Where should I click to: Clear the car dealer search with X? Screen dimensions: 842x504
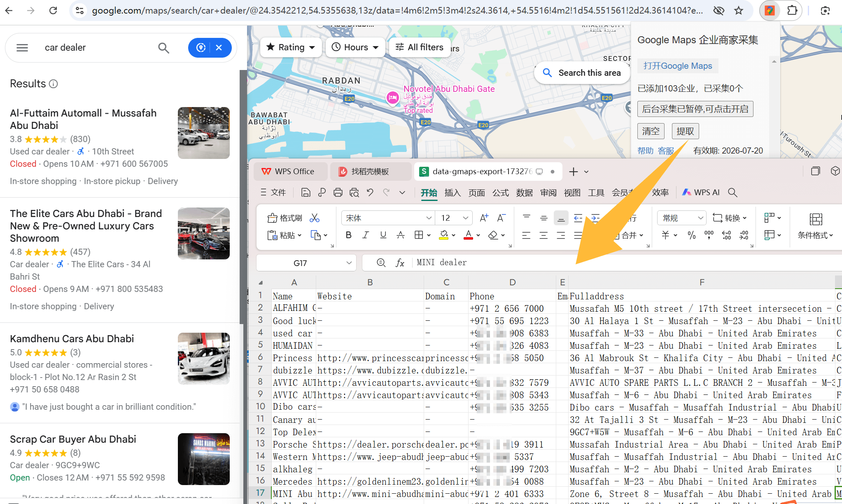219,48
